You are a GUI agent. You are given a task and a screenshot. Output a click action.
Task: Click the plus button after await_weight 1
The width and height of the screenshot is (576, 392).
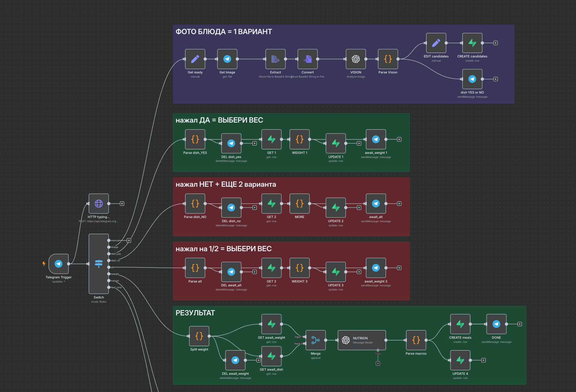tap(399, 139)
